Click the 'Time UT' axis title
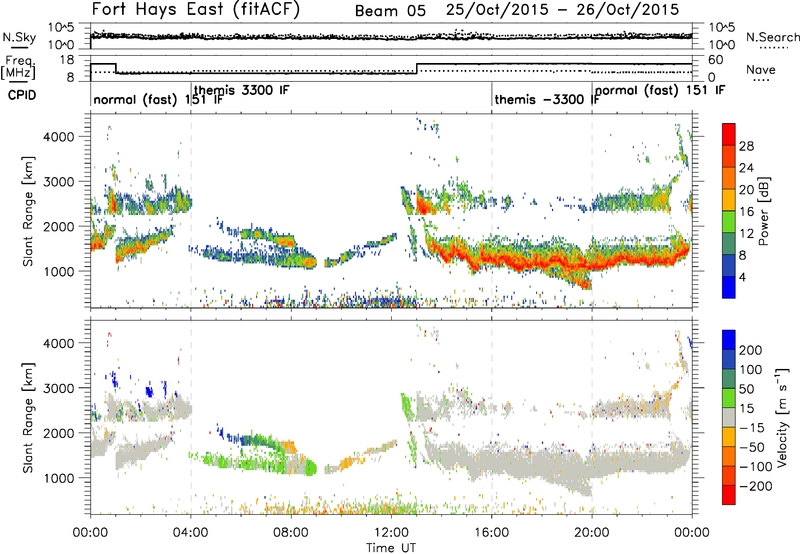The image size is (800, 554). tap(391, 547)
